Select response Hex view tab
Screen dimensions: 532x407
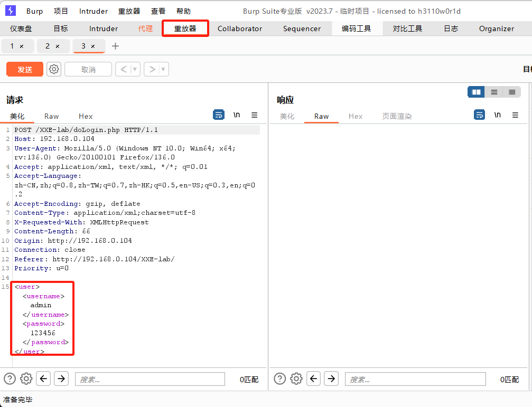coord(356,116)
